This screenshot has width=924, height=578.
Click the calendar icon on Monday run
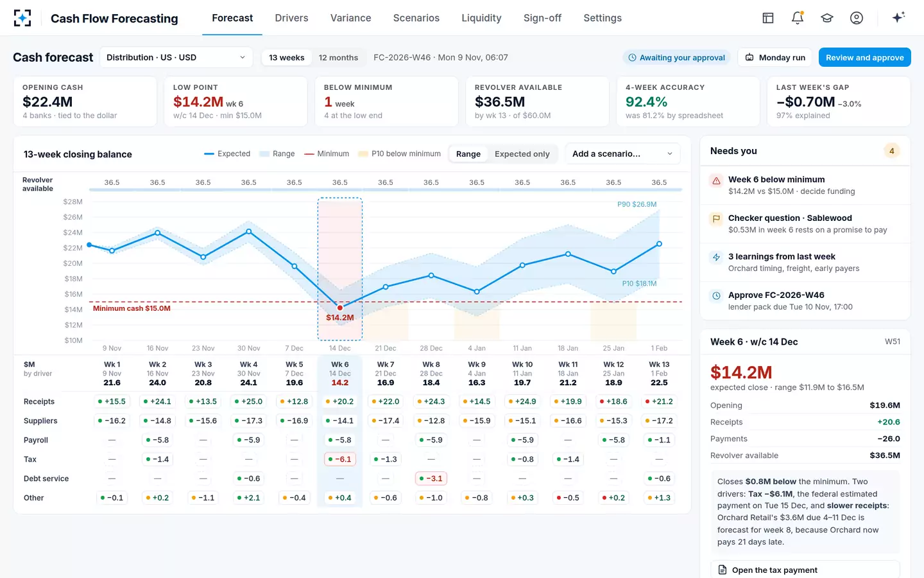tap(749, 58)
